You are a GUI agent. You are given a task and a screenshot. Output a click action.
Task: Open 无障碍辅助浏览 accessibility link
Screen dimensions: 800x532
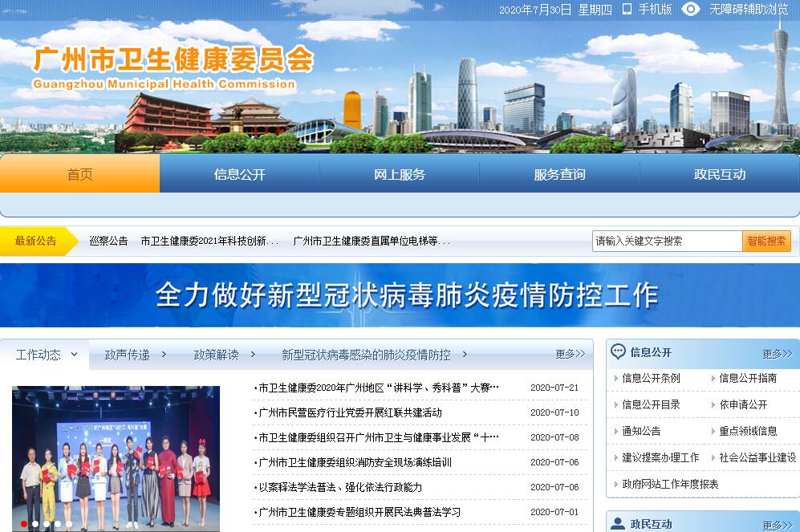point(749,9)
